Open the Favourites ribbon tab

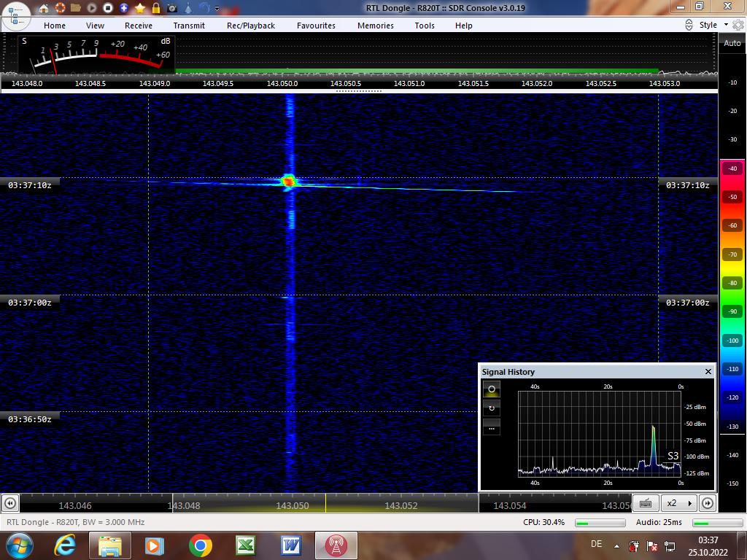point(316,26)
